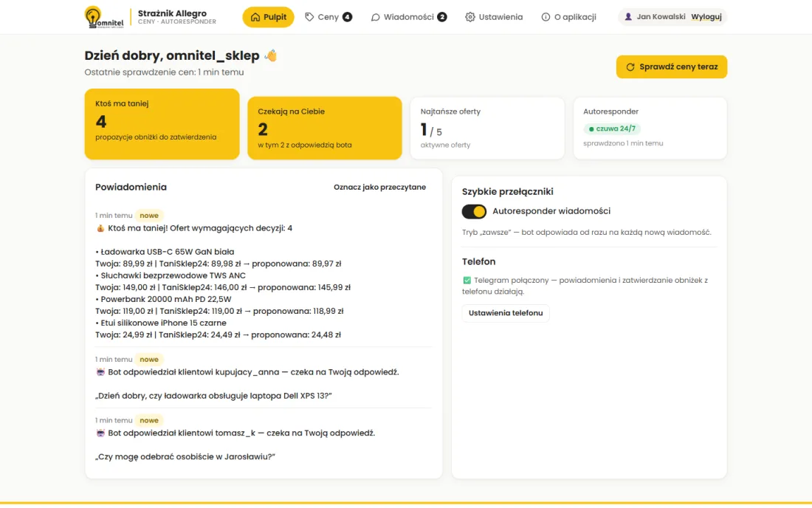Image resolution: width=812 pixels, height=508 pixels.
Task: Click the Dell XPS 13 question quote
Action: (213, 396)
